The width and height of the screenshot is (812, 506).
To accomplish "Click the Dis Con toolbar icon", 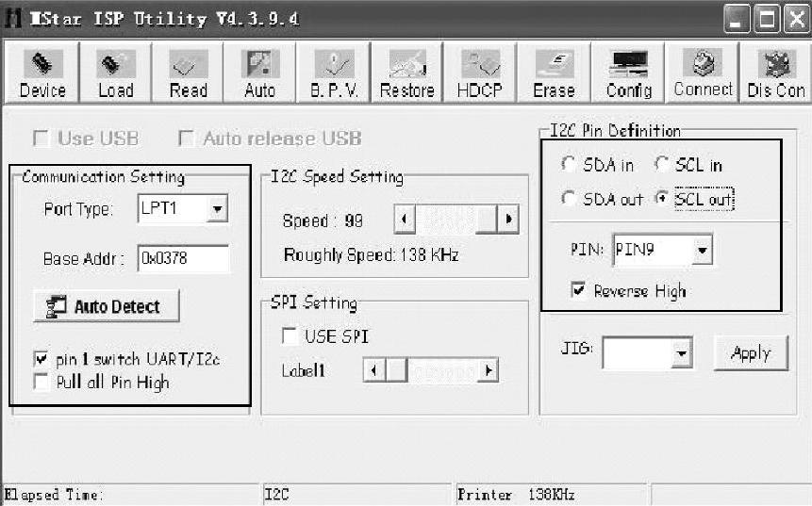I will tap(775, 73).
